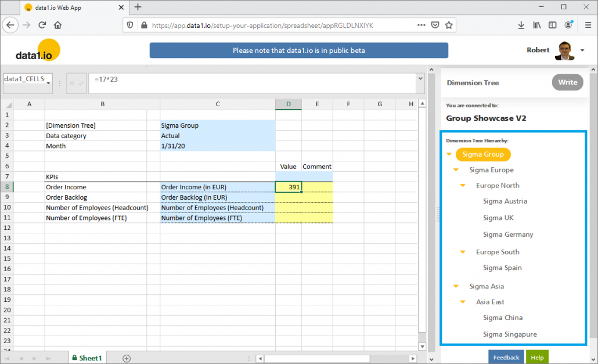Open the Firefox account icon
The height and width of the screenshot is (364, 598).
pyautogui.click(x=568, y=25)
